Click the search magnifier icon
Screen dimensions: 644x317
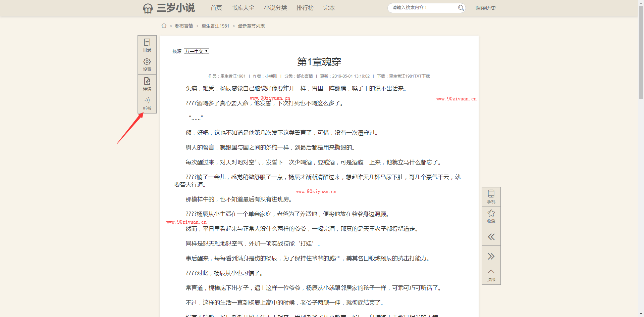pos(461,8)
